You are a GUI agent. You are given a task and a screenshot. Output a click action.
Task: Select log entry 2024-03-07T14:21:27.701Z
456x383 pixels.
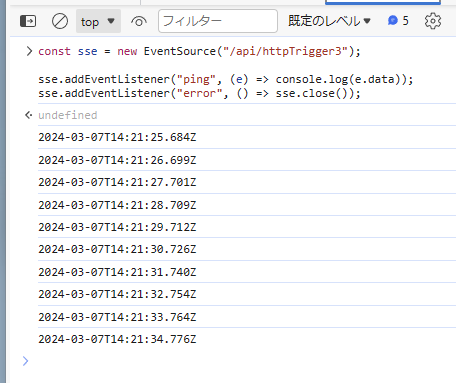(x=117, y=182)
